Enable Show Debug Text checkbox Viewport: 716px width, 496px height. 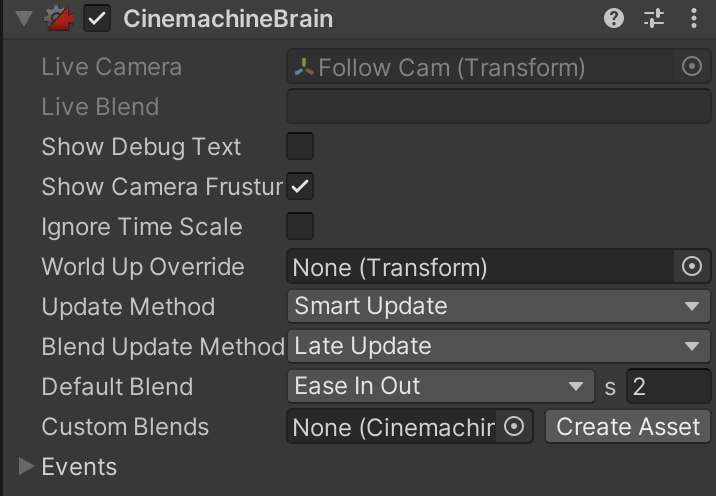[300, 147]
